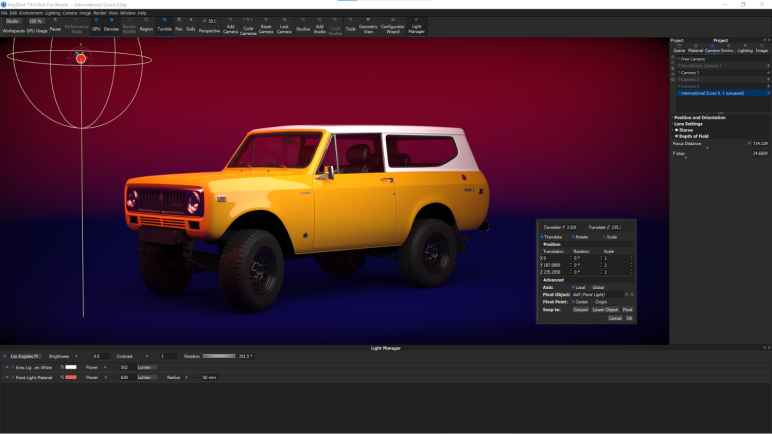Click the Cancel button in move tool

click(x=614, y=318)
